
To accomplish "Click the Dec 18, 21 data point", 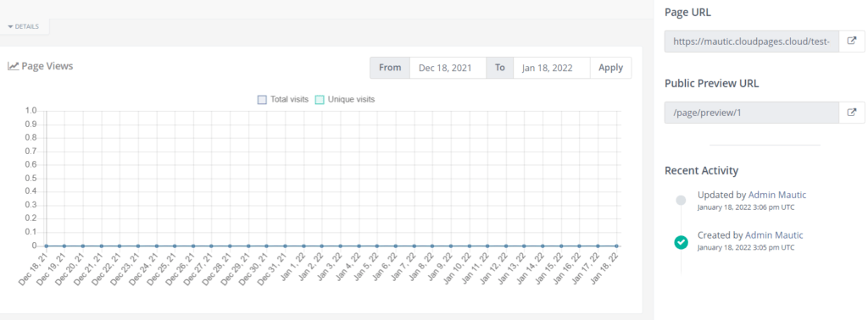I will pyautogui.click(x=46, y=246).
